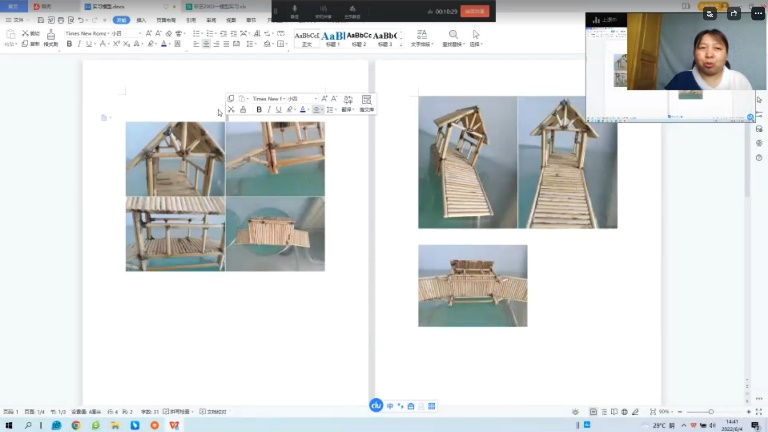Toggle Bold in the ribbon font group
Viewport: 768px width, 432px height.
coord(69,44)
